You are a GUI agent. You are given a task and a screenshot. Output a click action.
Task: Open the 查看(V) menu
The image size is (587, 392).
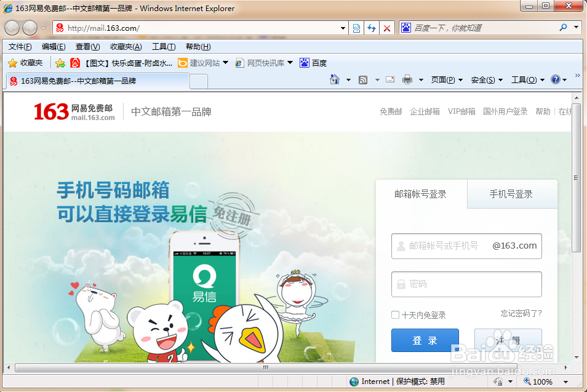pos(87,47)
